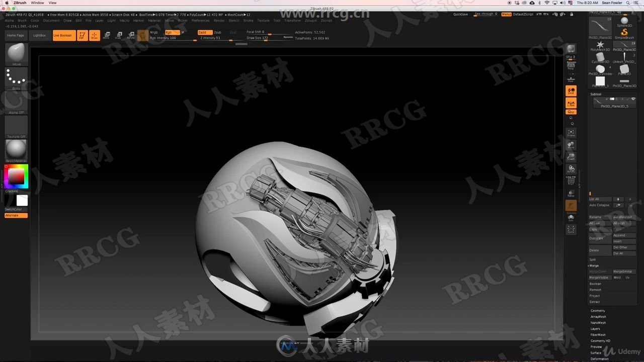Expand the Remesh subsection
The height and width of the screenshot is (362, 644).
pyautogui.click(x=595, y=290)
